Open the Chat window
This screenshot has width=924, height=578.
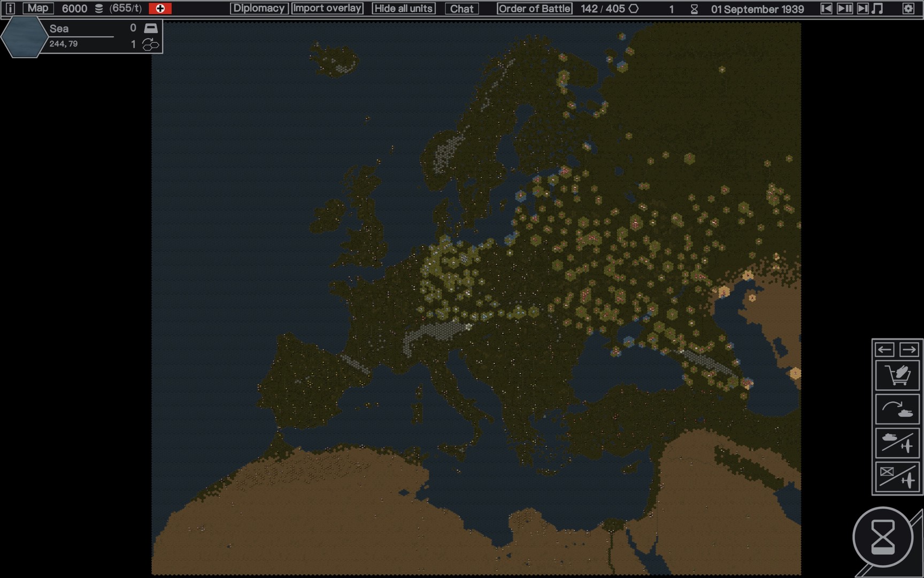tap(461, 9)
